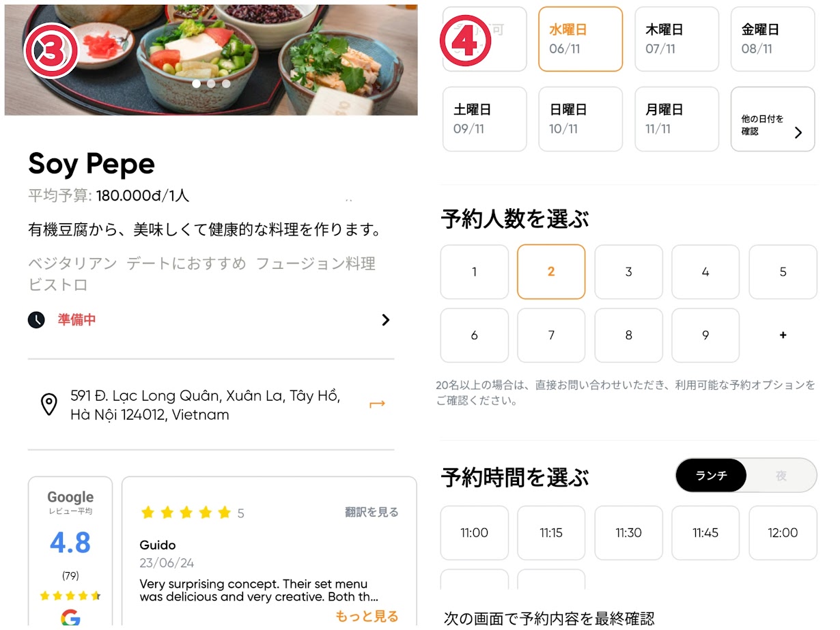Click もっと見る to read the full review

[366, 616]
